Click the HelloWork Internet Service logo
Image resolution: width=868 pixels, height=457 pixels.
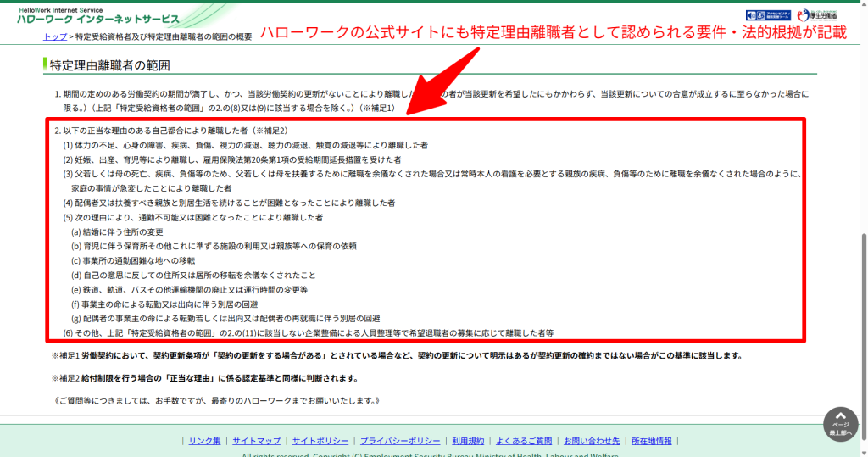point(98,16)
